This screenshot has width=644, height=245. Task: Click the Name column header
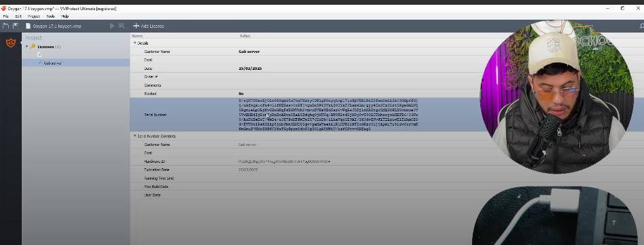coord(137,36)
